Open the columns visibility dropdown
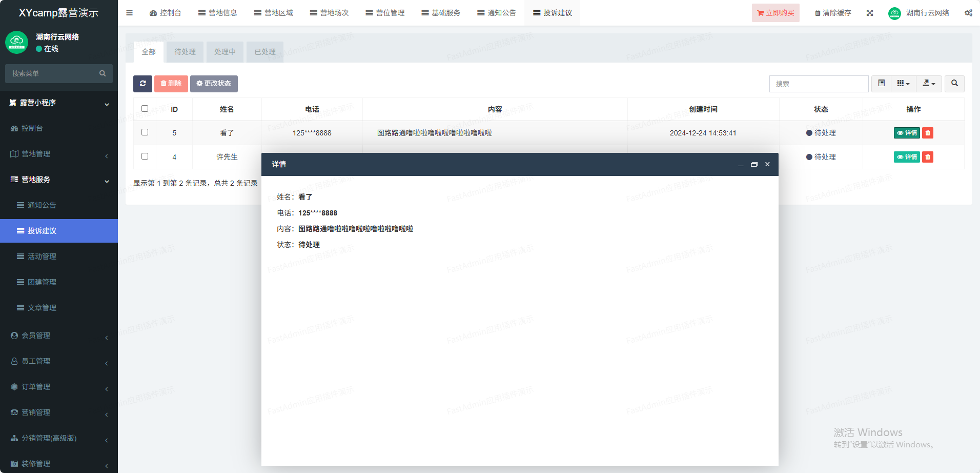 pos(903,84)
